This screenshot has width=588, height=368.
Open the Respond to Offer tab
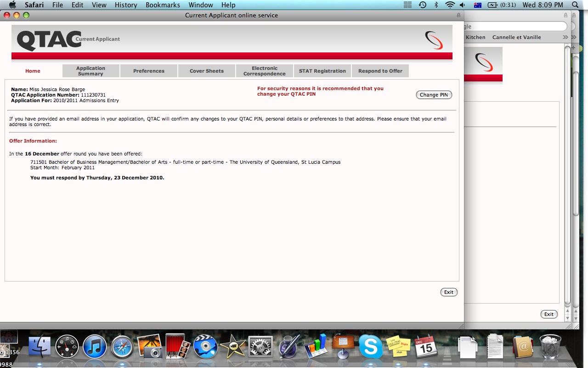click(x=380, y=71)
